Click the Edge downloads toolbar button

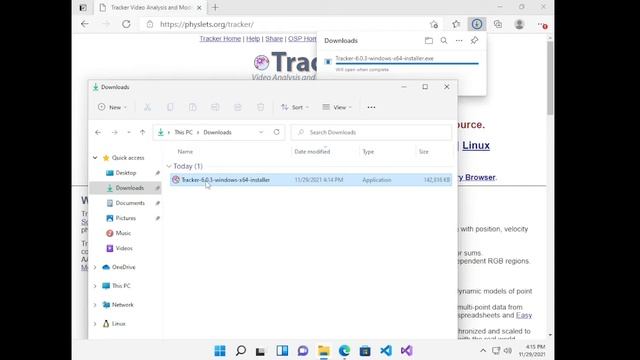[477, 24]
